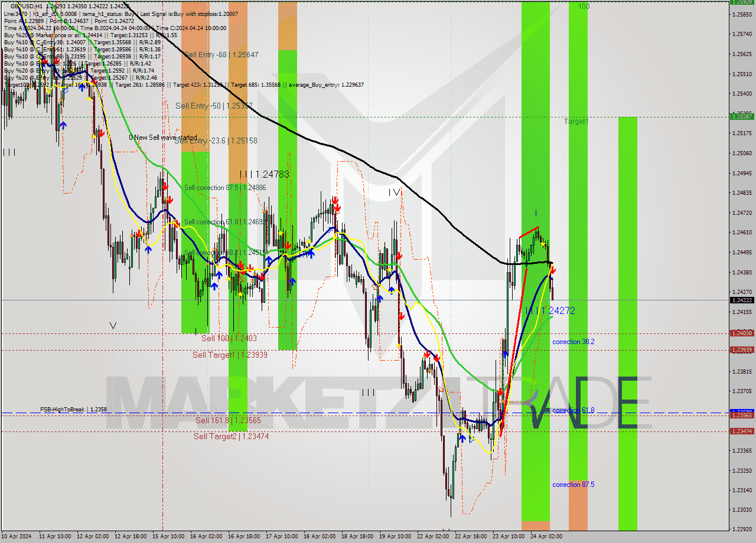The width and height of the screenshot is (756, 543).
Task: Click the 'correction 61.8' blue label
Action: [573, 410]
